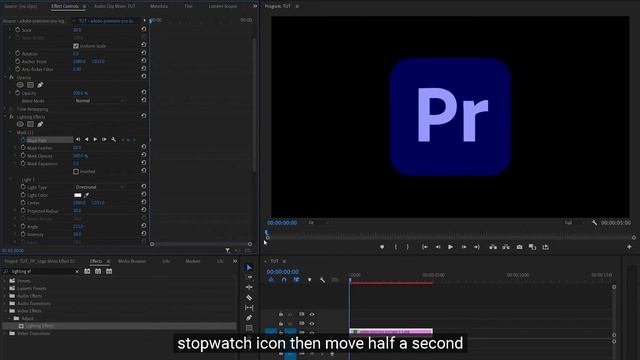Create ellipse mask under Opacity
Viewport: 640px width, 360px height.
click(x=20, y=85)
